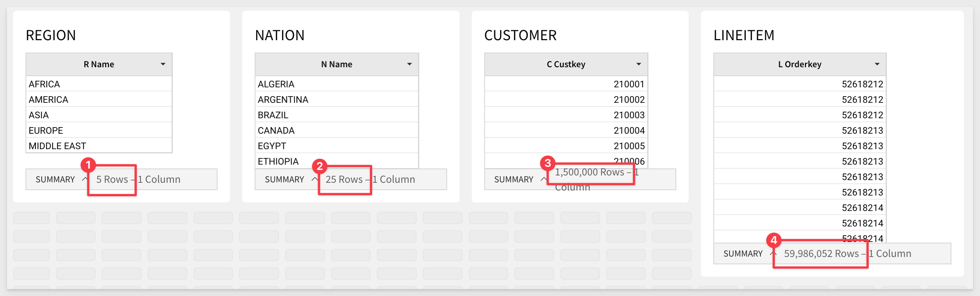Click the 1 Column text in NATION summary
Viewport: 980px width, 296px height.
click(394, 179)
